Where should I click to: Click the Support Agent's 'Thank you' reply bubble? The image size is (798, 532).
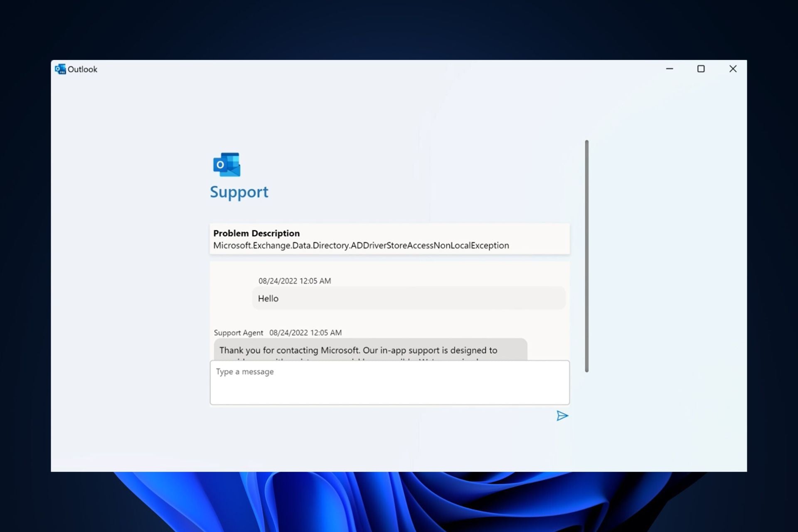370,350
